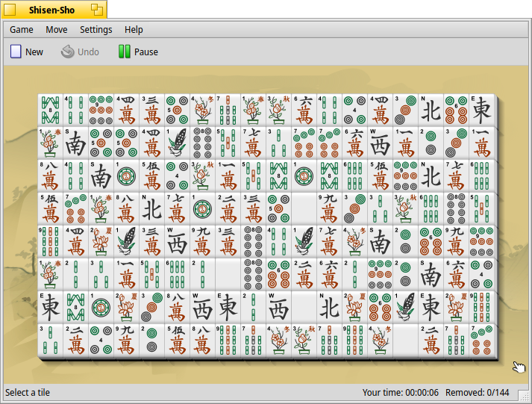Viewport: 532px width, 404px height.
Task: Choose the 9 circles tile in third row
Action: (405, 175)
